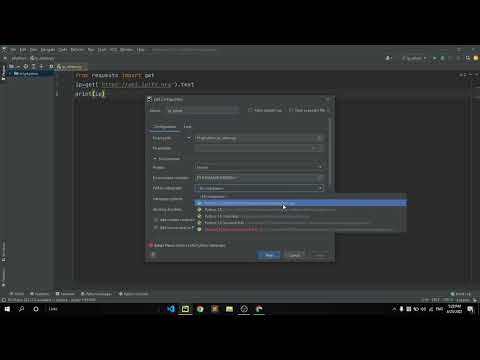480x360 pixels.
Task: Click the Cortana circle icon
Action: (x=36, y=309)
